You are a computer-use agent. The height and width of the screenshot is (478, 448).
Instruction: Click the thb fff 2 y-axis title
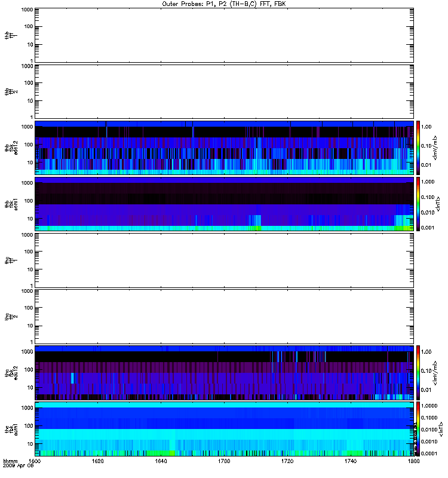(11, 91)
